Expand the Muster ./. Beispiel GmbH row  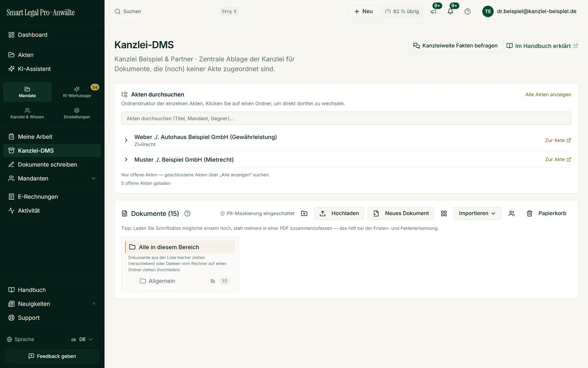(126, 159)
